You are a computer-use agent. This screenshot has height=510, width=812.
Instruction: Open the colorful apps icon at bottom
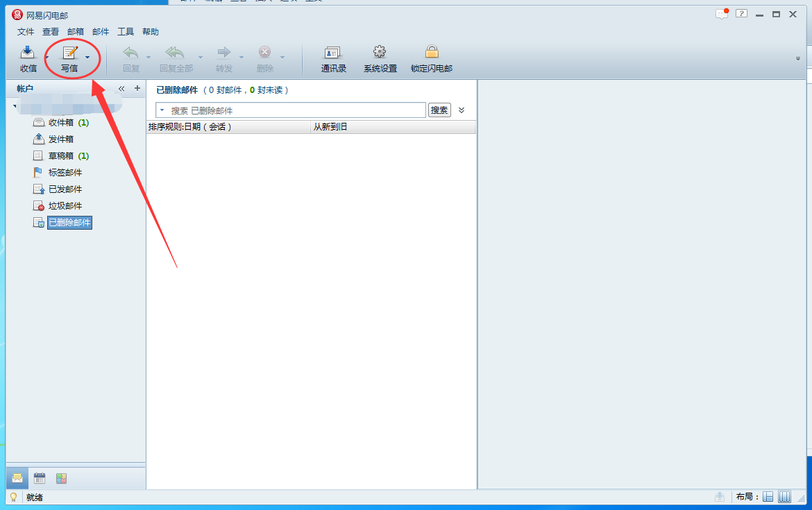pyautogui.click(x=62, y=478)
